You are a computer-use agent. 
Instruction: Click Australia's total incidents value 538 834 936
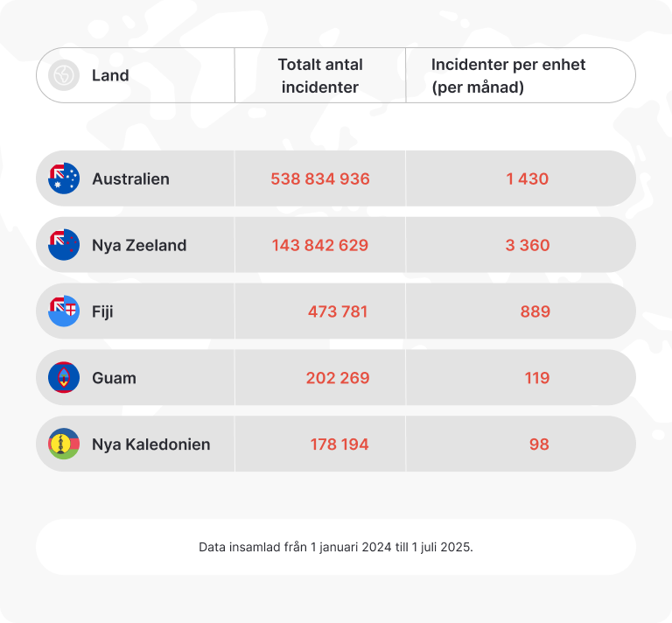point(320,178)
